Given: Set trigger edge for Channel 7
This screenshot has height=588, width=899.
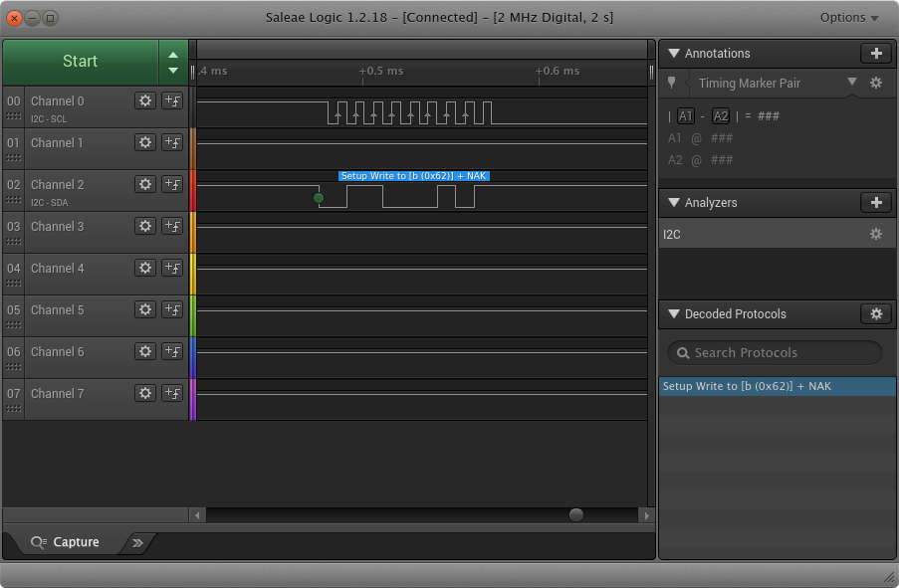Looking at the screenshot, I should [172, 394].
